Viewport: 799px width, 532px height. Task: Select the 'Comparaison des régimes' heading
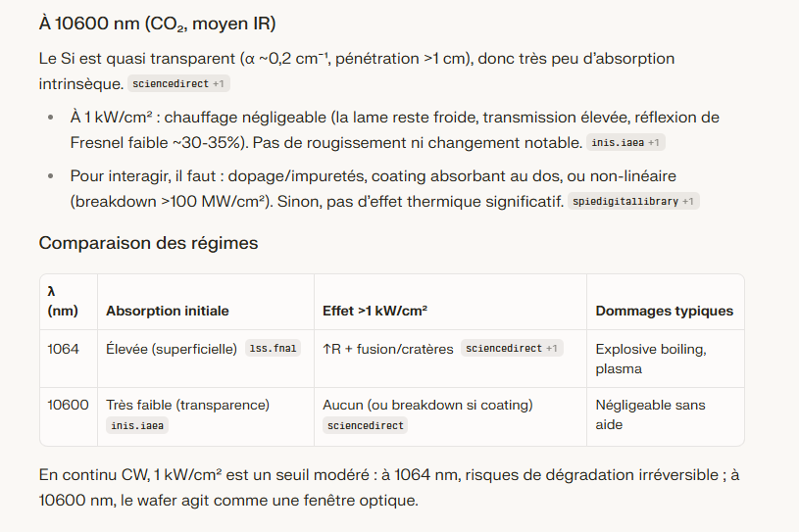pyautogui.click(x=148, y=243)
